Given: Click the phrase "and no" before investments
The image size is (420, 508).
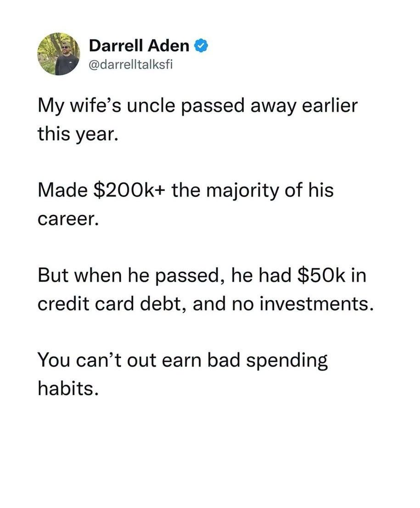Looking at the screenshot, I should click(223, 304).
